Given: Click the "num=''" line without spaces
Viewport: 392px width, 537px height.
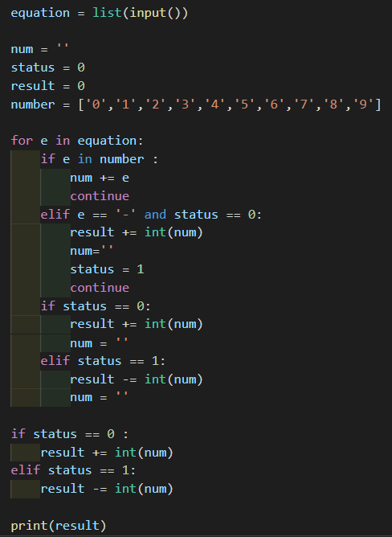Looking at the screenshot, I should (x=92, y=251).
